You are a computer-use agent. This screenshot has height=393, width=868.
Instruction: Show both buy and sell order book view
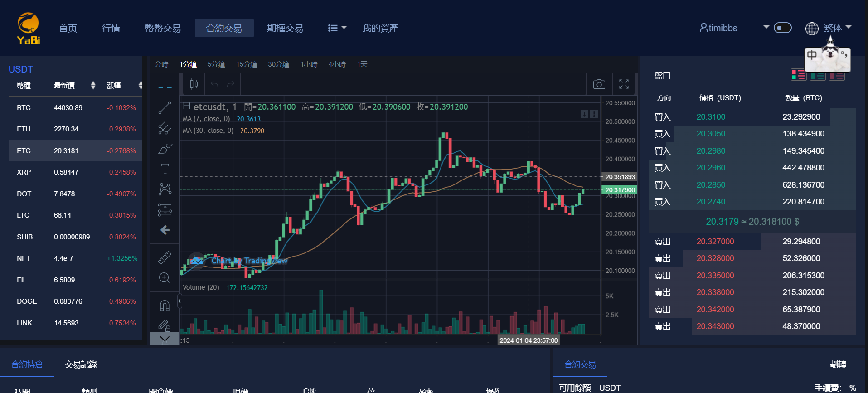coord(798,75)
